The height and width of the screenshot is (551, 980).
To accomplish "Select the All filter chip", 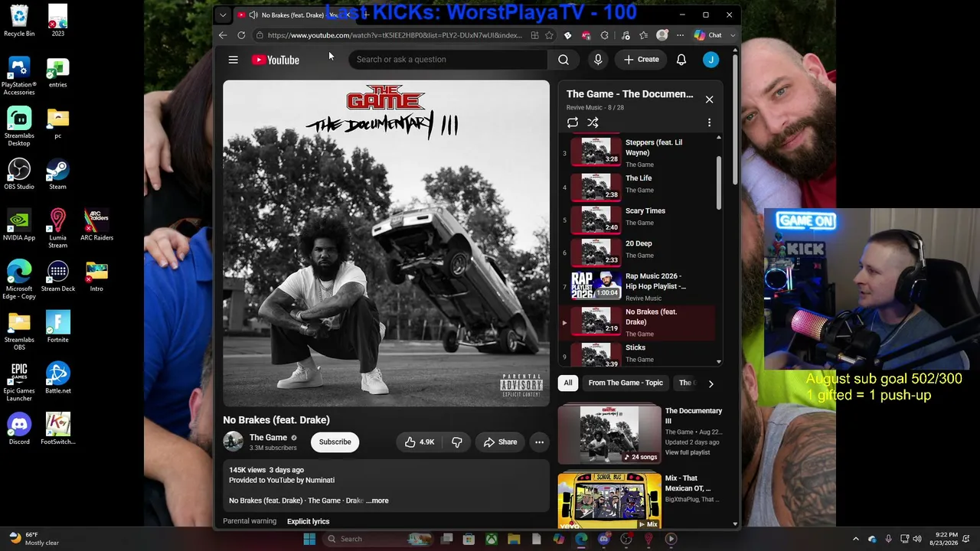I will click(568, 383).
